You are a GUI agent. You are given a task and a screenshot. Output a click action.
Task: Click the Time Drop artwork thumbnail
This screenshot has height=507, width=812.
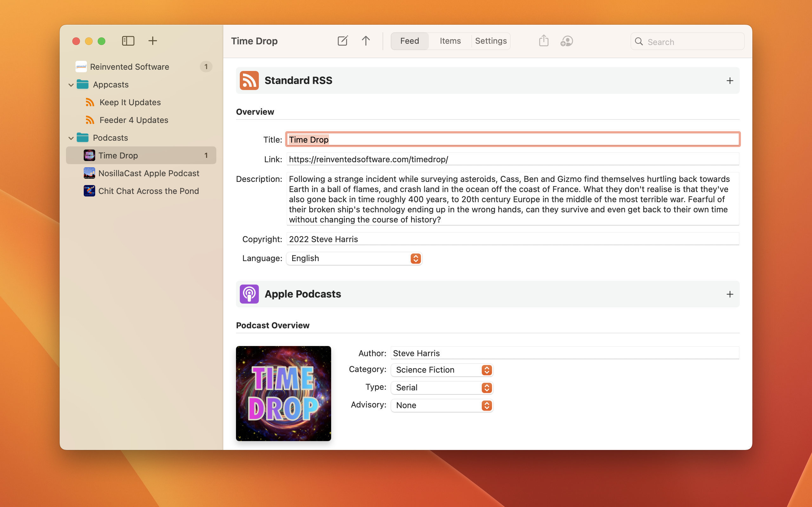click(283, 393)
